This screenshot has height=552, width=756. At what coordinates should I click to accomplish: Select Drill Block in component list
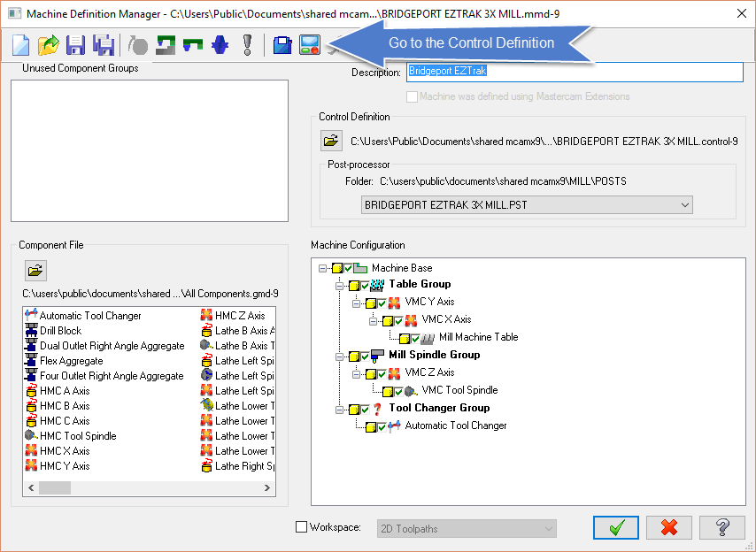(60, 331)
